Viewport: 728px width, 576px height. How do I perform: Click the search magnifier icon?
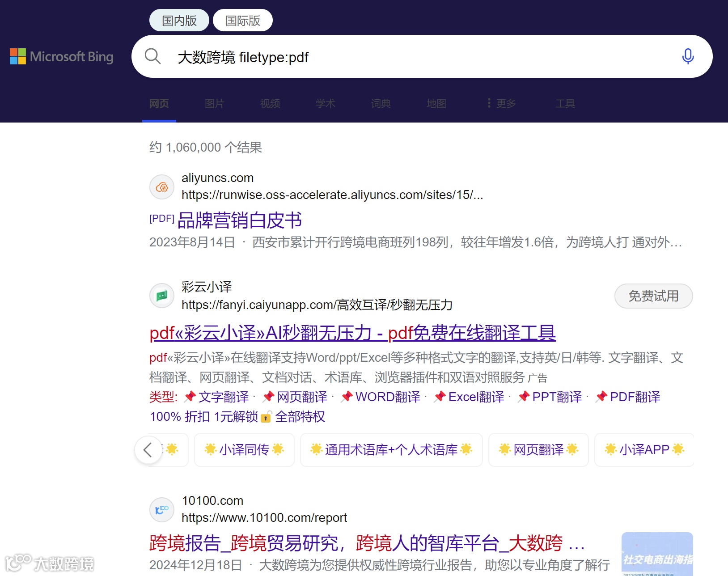pos(152,56)
